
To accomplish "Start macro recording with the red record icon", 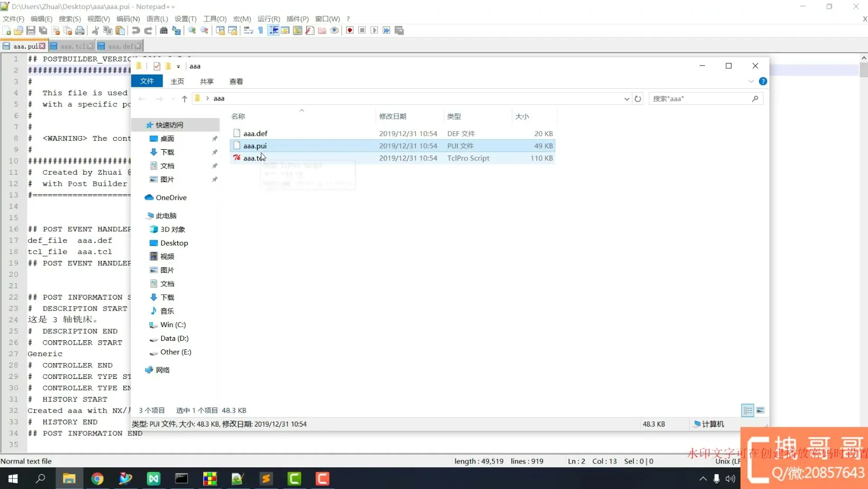I will (x=350, y=31).
